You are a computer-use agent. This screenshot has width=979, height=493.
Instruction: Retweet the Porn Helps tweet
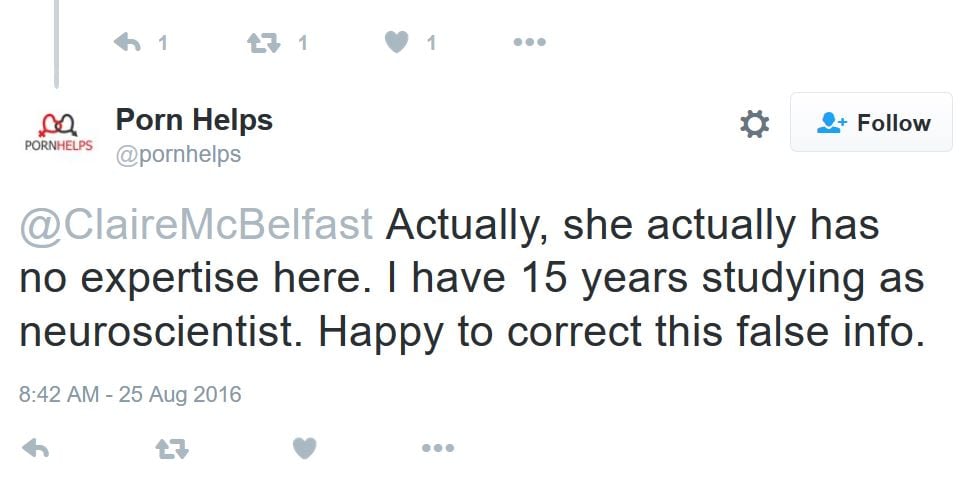point(172,449)
